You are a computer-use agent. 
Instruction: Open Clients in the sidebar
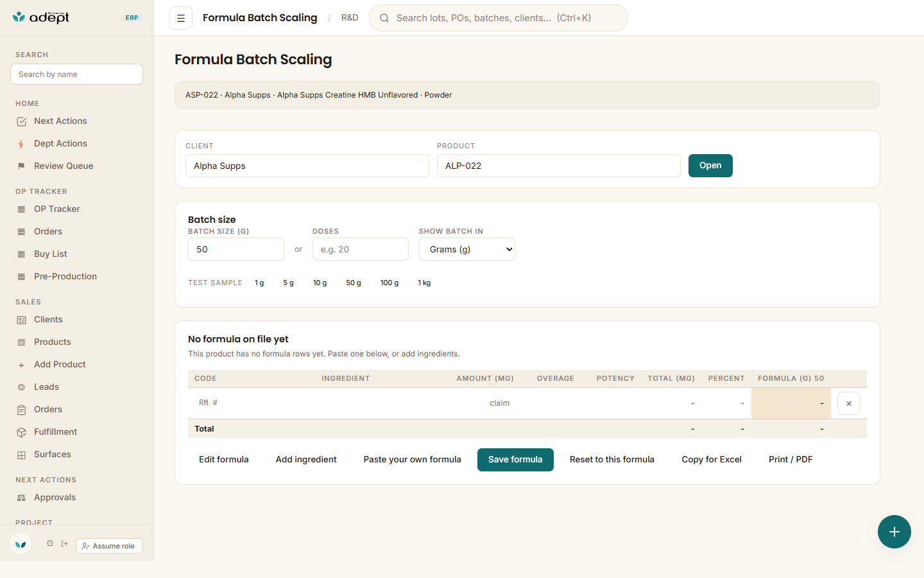tap(48, 319)
